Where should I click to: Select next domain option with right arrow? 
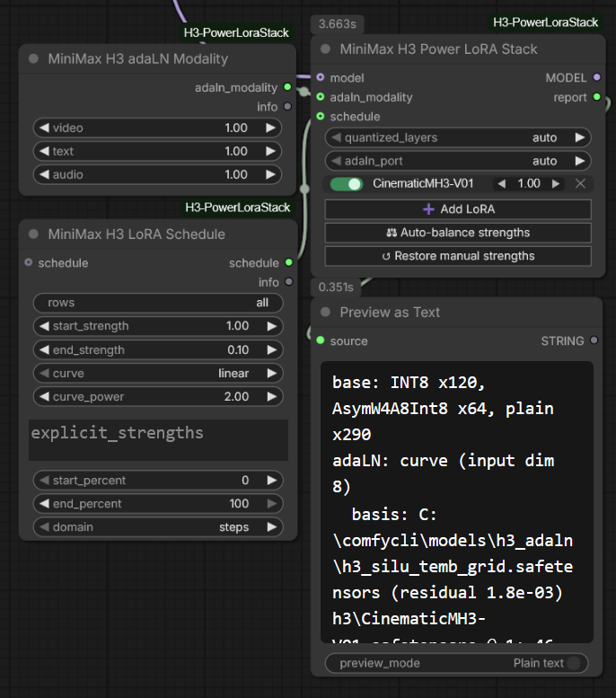(x=271, y=527)
